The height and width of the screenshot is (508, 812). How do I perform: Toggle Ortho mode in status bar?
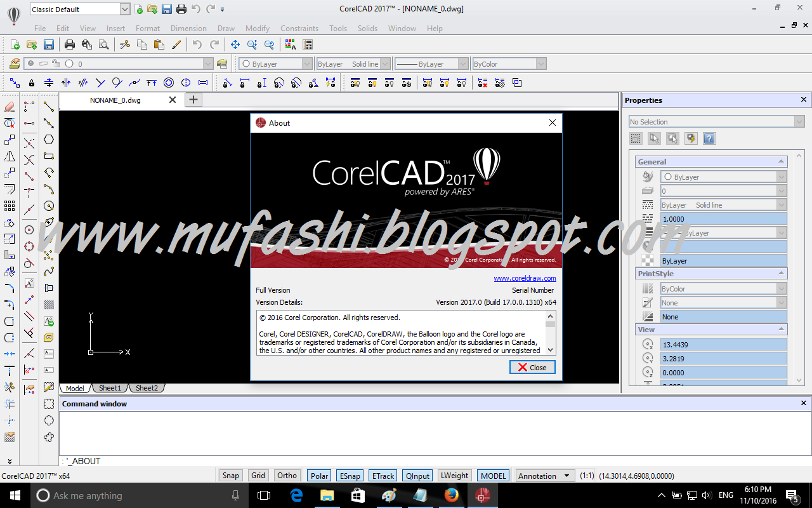point(287,476)
